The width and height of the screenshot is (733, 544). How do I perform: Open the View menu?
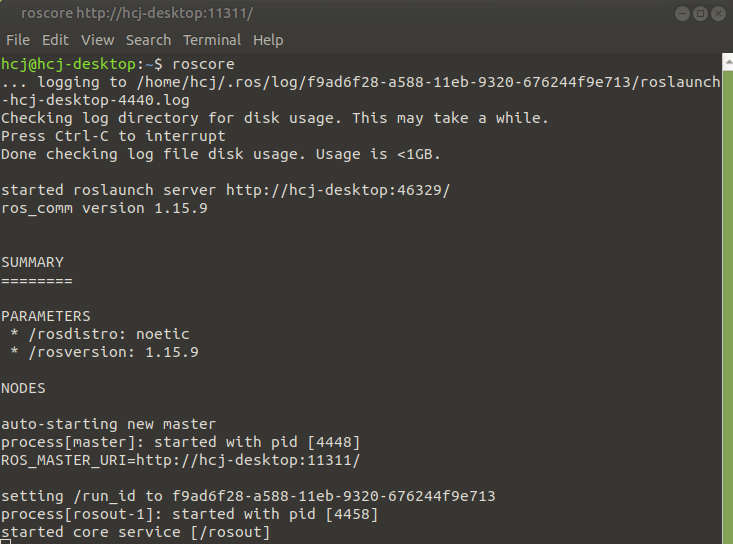click(97, 40)
